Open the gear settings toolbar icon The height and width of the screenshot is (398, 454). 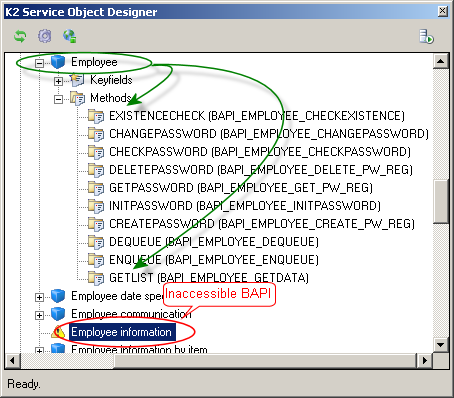point(45,36)
